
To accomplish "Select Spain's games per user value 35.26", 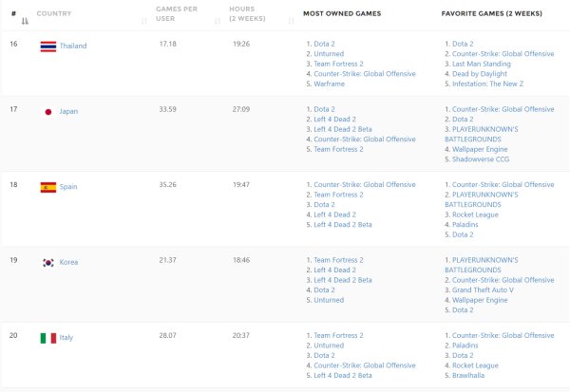I will pyautogui.click(x=167, y=184).
